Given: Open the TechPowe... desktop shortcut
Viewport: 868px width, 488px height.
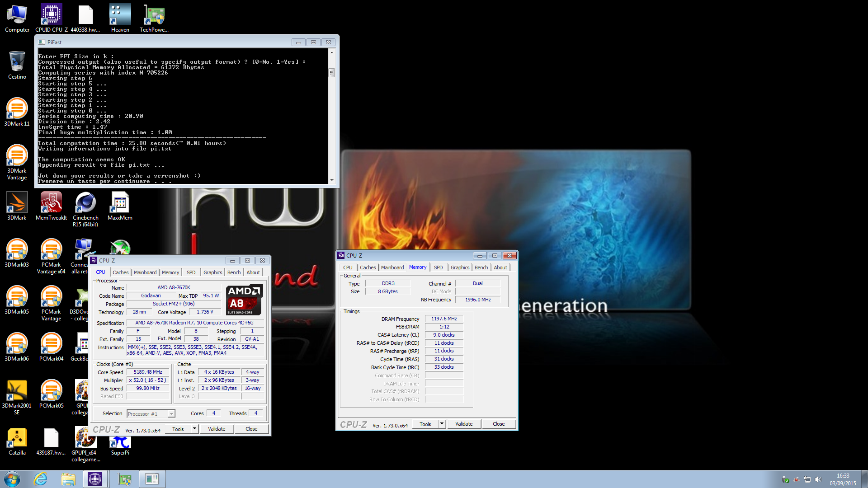Looking at the screenshot, I should pos(154,19).
